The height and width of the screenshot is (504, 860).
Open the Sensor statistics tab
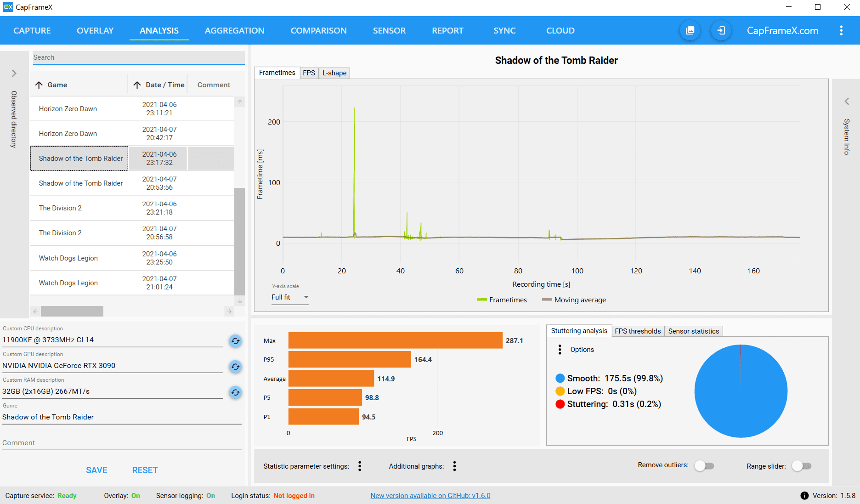click(x=694, y=331)
